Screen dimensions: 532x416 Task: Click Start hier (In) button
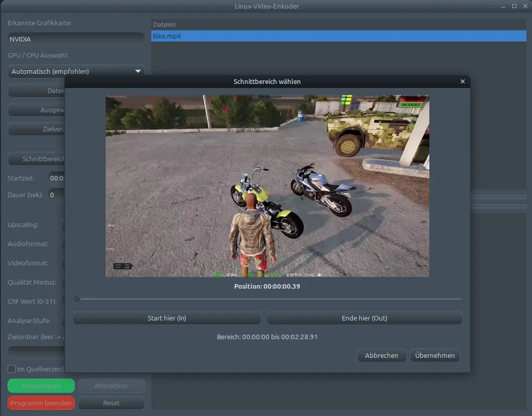click(x=166, y=318)
